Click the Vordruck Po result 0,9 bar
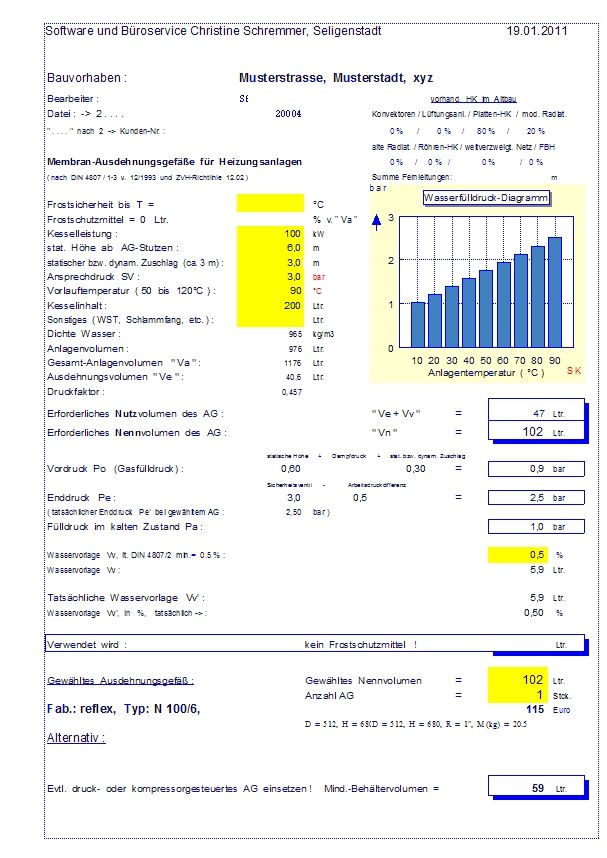The width and height of the screenshot is (607, 858). (536, 469)
